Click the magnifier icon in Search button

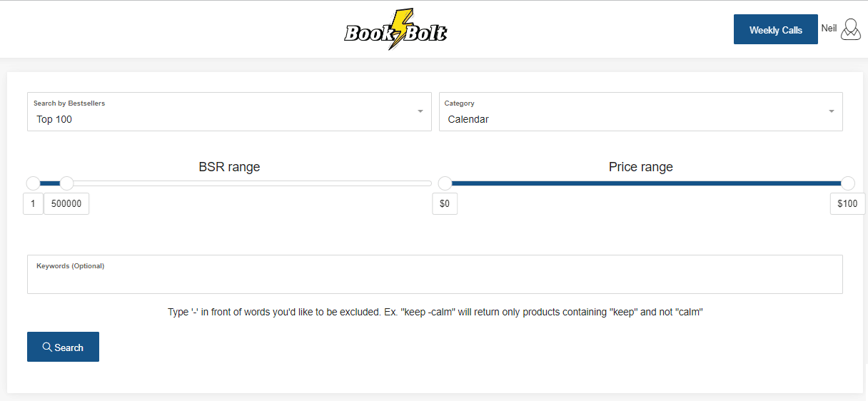pyautogui.click(x=47, y=347)
